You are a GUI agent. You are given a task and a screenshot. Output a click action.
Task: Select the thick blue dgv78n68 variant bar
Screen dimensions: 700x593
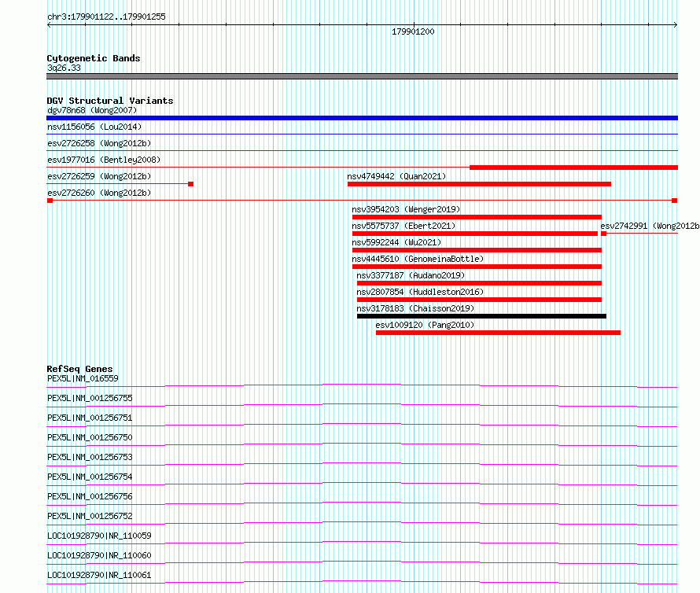tap(362, 118)
